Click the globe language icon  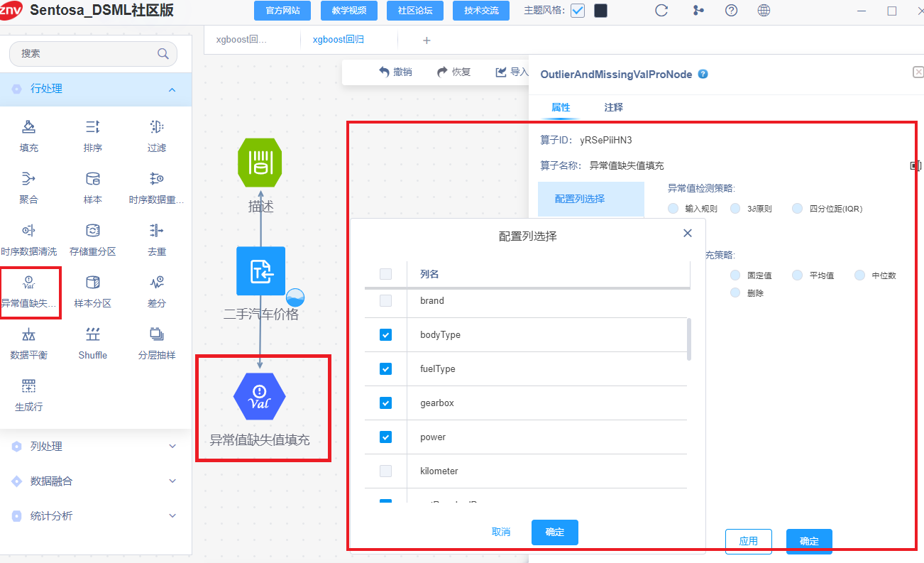tap(764, 11)
